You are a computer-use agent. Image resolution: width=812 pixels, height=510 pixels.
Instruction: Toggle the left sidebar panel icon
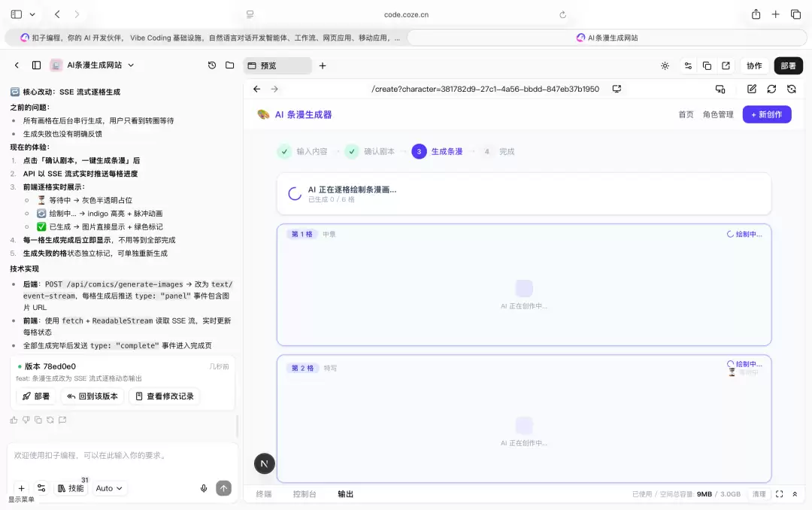click(x=36, y=65)
